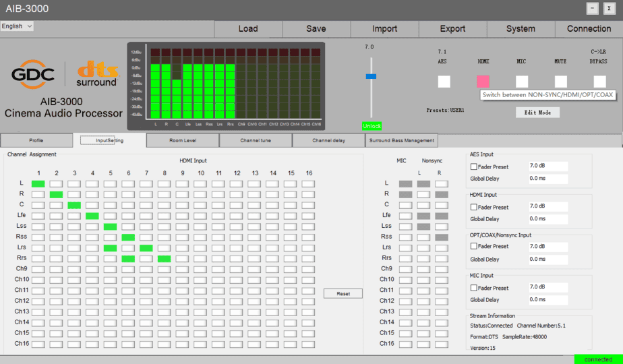The width and height of the screenshot is (623, 364).
Task: Enable MIC Input Fader Preset checkbox
Action: (473, 288)
